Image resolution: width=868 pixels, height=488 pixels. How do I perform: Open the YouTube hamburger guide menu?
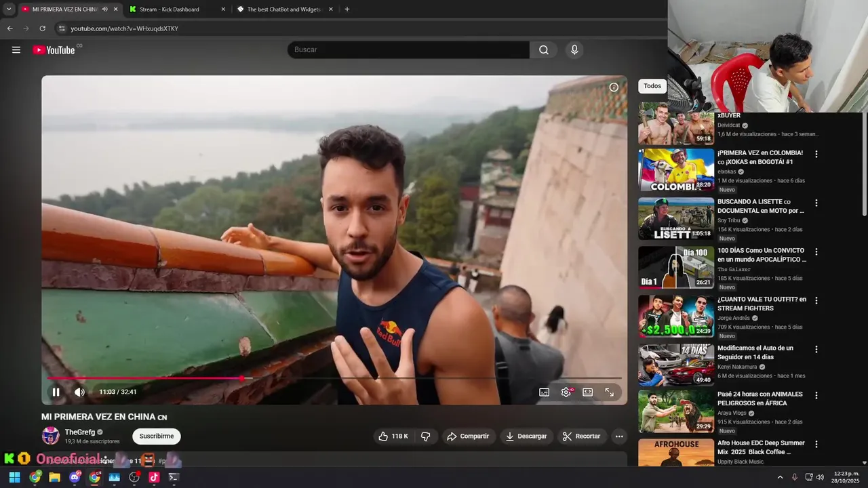point(16,49)
